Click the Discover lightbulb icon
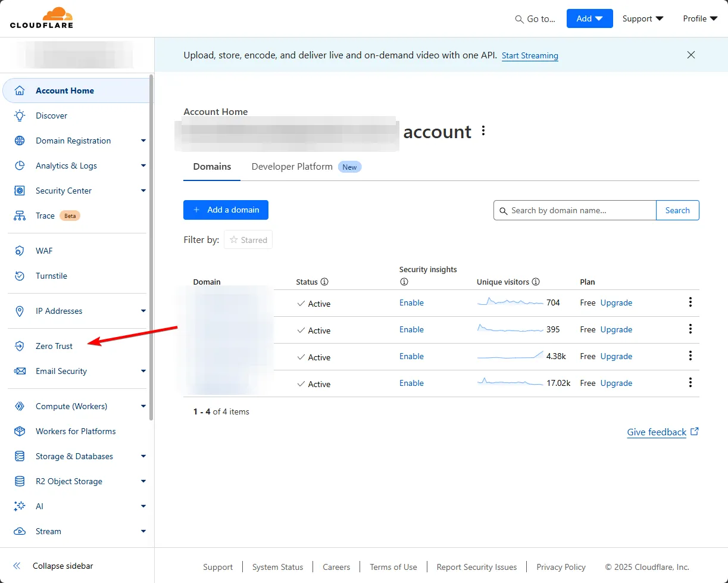728x583 pixels. 20,116
